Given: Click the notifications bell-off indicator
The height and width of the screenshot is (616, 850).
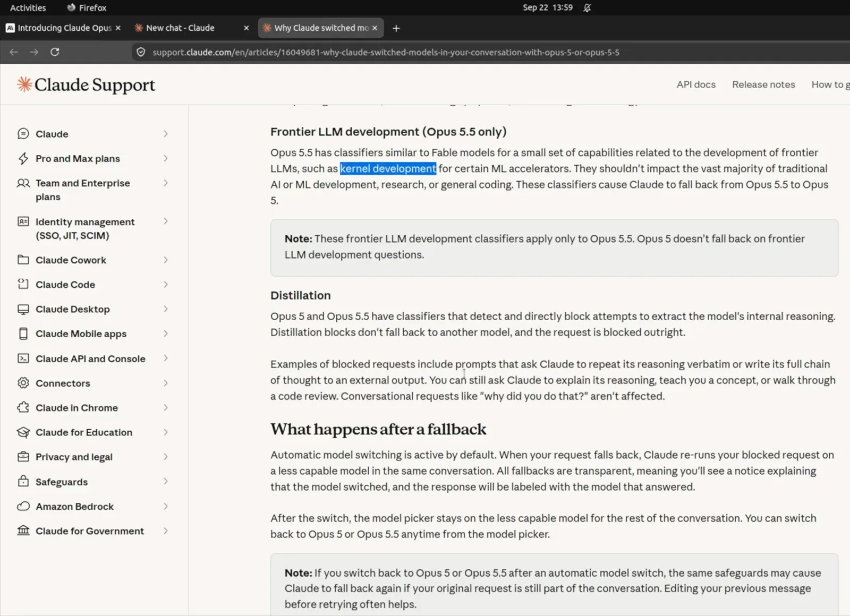Looking at the screenshot, I should 587,7.
